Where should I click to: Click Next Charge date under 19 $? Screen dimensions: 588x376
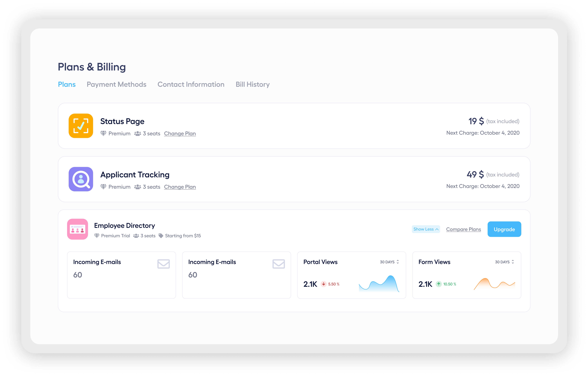[x=483, y=133]
